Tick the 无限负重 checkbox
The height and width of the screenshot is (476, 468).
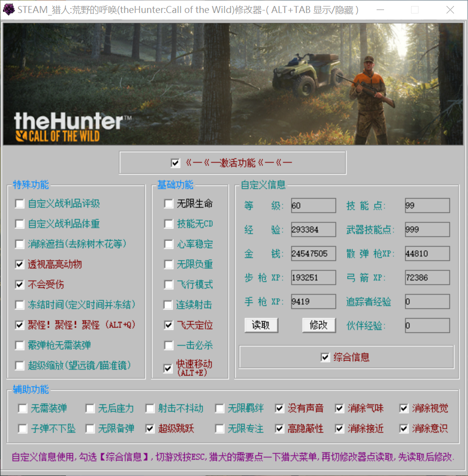point(168,264)
